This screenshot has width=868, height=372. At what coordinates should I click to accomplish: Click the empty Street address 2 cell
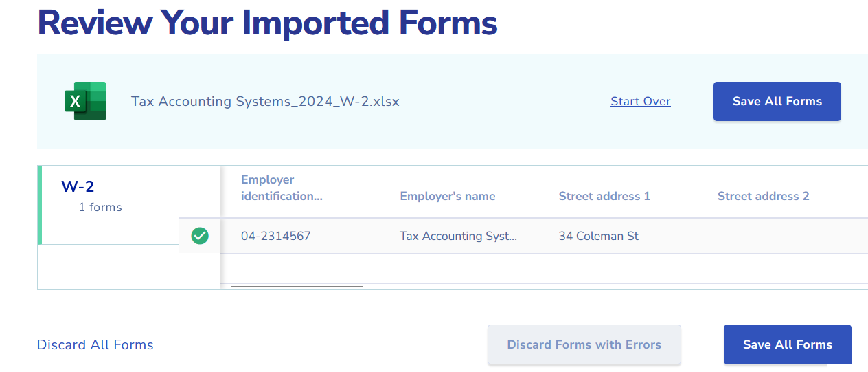pos(776,236)
